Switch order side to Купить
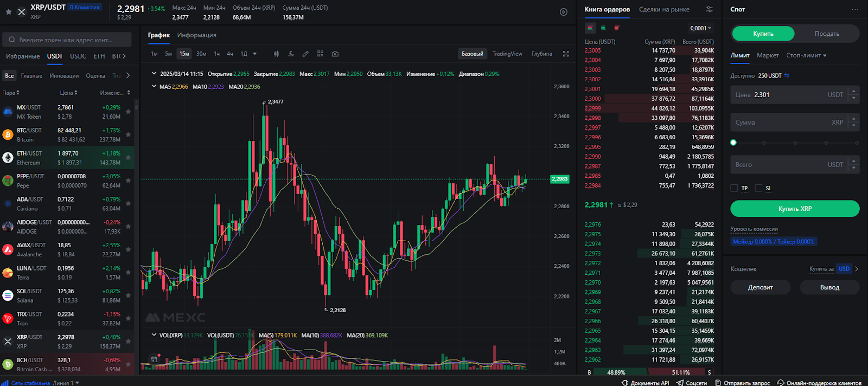This screenshot has width=868, height=386. [763, 34]
